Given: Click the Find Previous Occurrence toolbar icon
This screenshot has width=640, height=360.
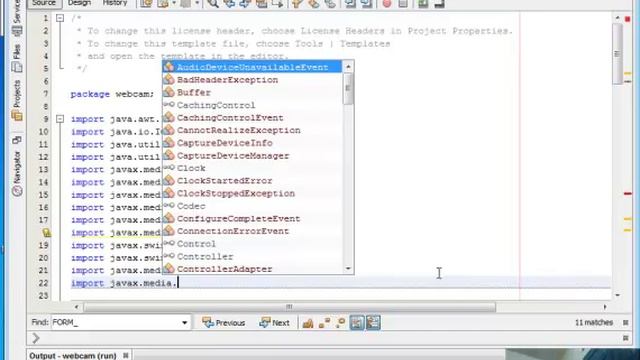Looking at the screenshot, I should tap(229, 4).
